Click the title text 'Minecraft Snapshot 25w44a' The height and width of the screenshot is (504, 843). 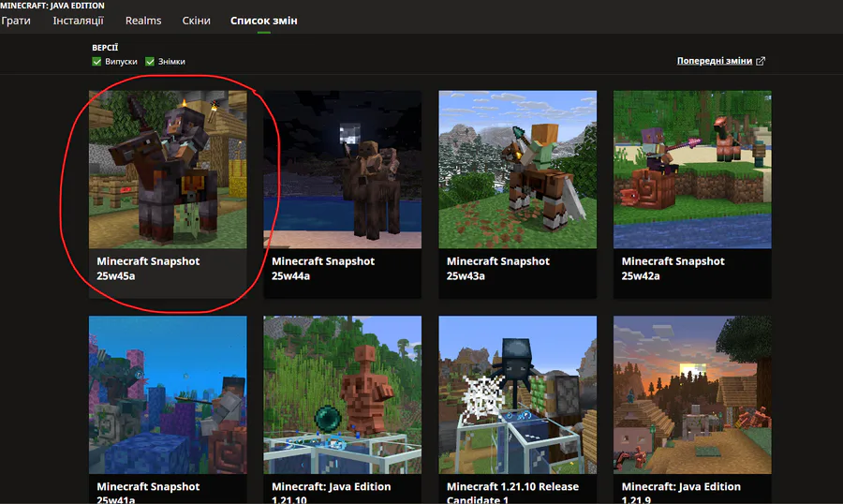pos(322,269)
